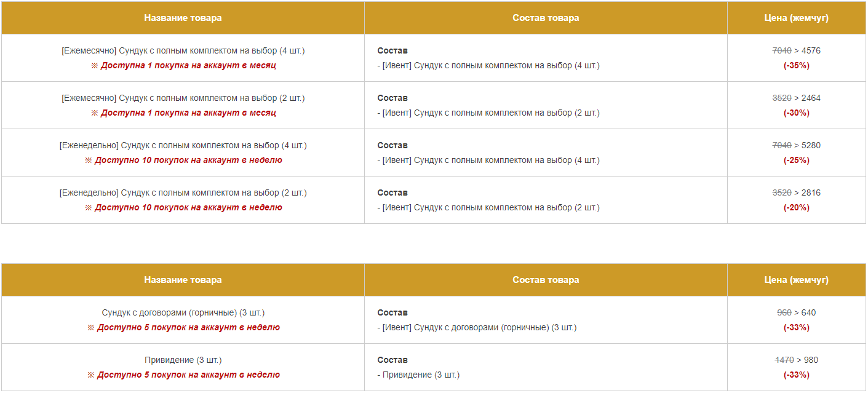The width and height of the screenshot is (868, 393).
Task: Click the crossed-out price 960
Action: [x=784, y=312]
